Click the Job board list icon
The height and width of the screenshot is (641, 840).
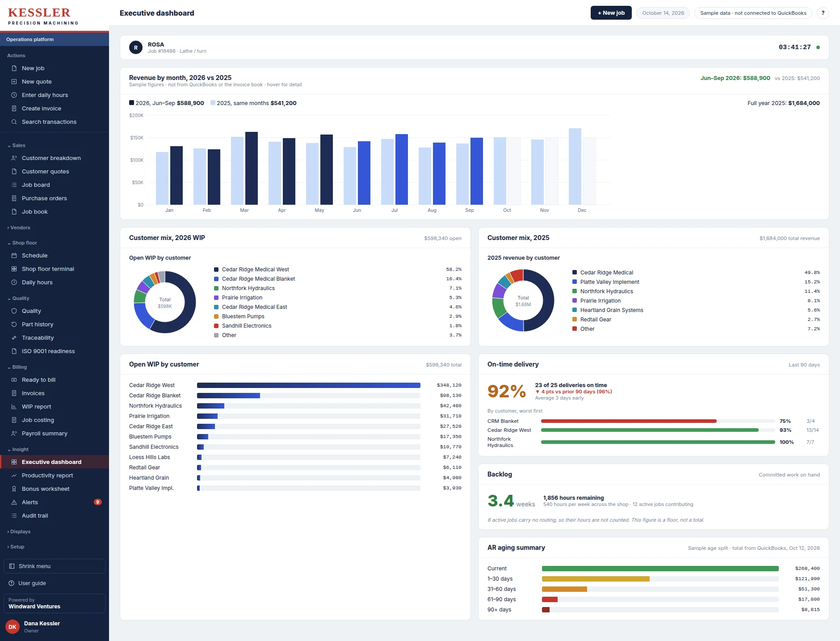[14, 185]
